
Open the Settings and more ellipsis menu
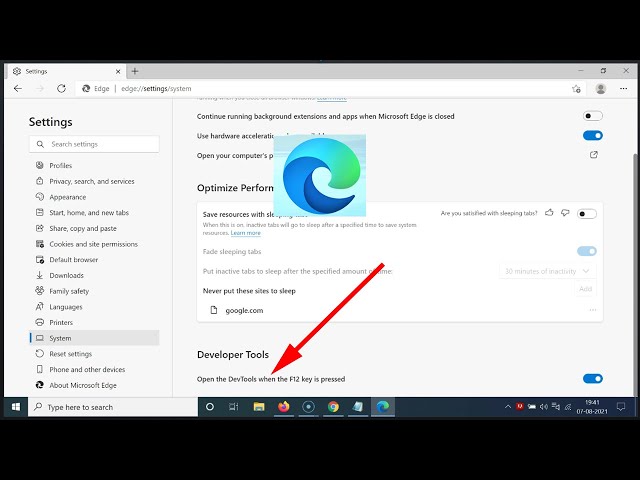[623, 89]
